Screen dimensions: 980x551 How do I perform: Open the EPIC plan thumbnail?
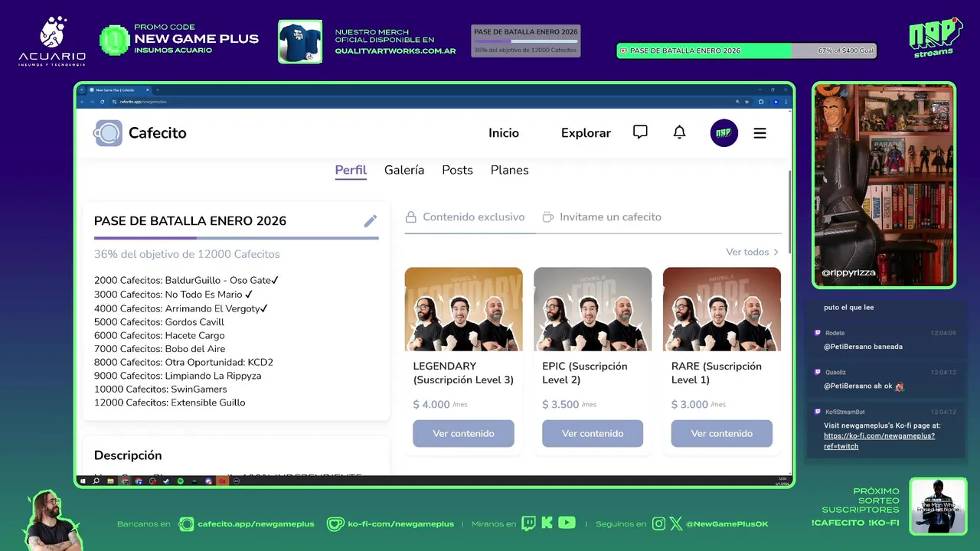pyautogui.click(x=593, y=309)
